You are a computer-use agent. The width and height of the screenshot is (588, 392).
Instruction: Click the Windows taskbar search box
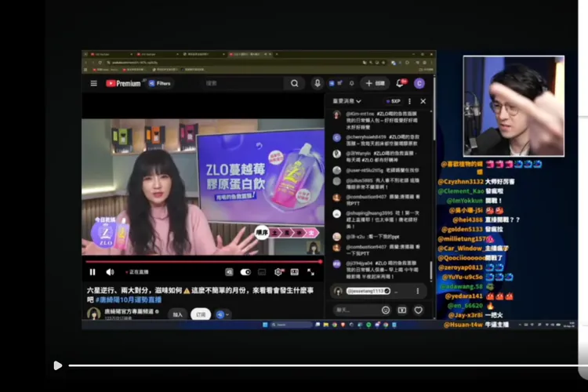tap(291, 325)
